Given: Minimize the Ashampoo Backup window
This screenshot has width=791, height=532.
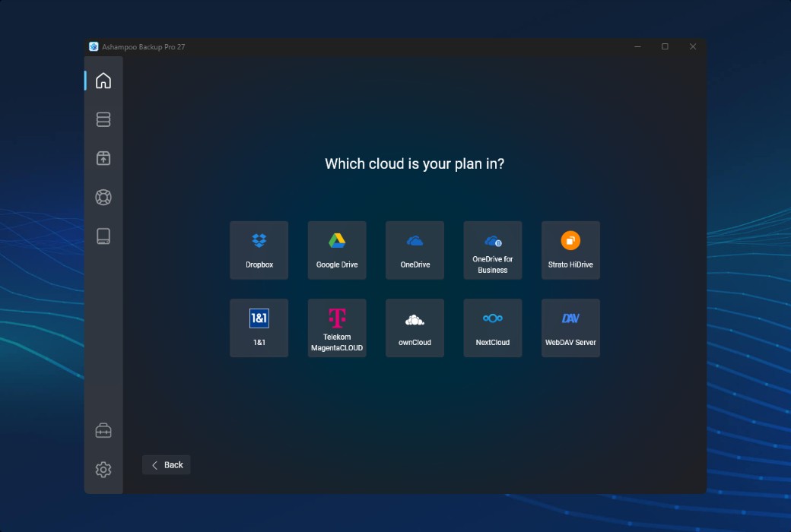Looking at the screenshot, I should pos(637,46).
